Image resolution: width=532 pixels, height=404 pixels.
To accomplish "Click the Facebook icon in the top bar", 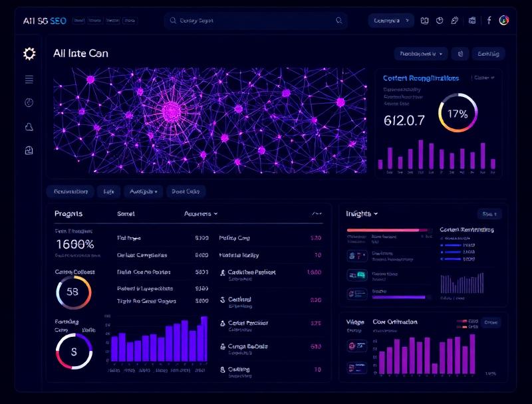I will click(489, 21).
